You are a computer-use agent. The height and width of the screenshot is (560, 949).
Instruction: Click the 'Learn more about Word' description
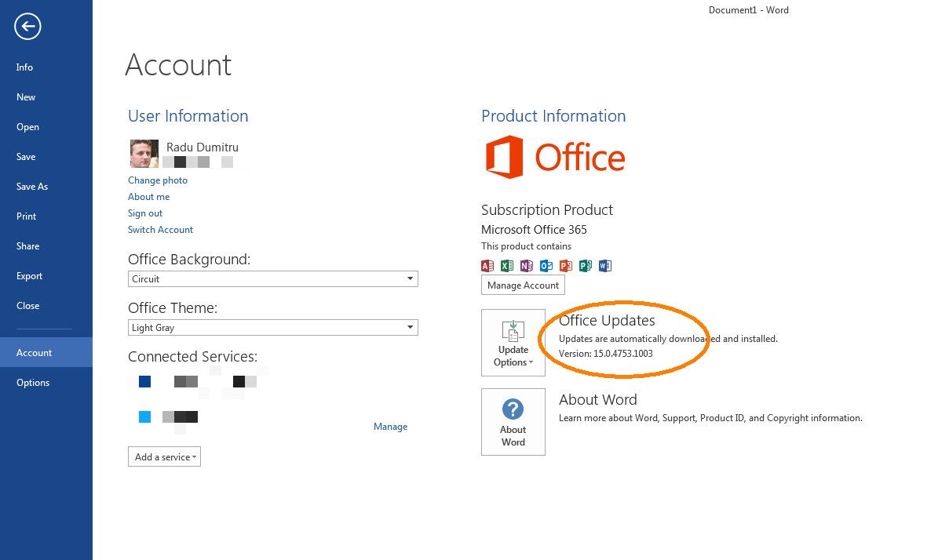[710, 418]
